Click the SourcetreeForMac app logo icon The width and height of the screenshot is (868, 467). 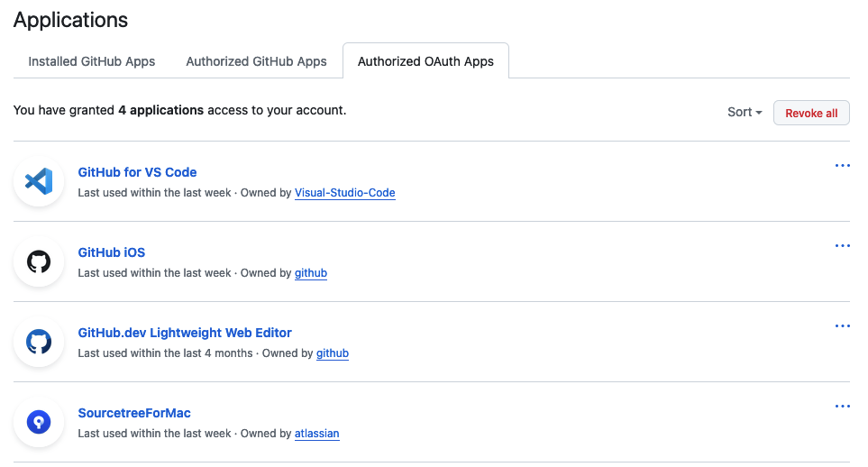(x=39, y=422)
